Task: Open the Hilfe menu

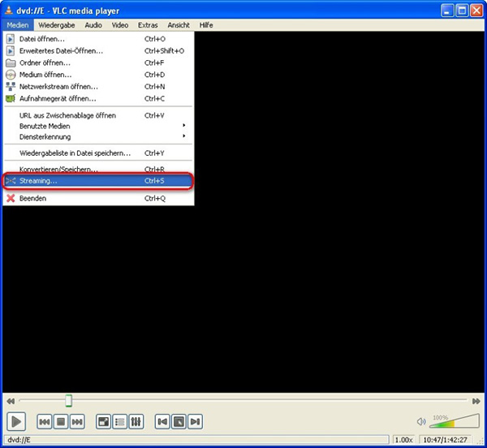Action: (206, 25)
